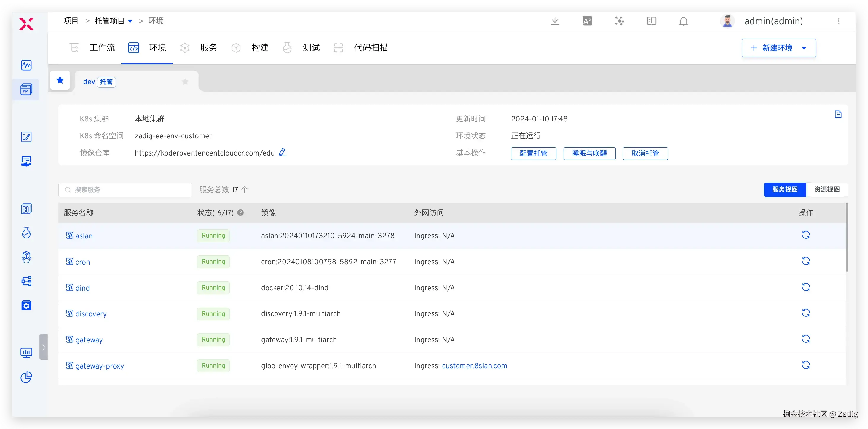
Task: Toggle the favorite star on dev tab
Action: tap(185, 81)
